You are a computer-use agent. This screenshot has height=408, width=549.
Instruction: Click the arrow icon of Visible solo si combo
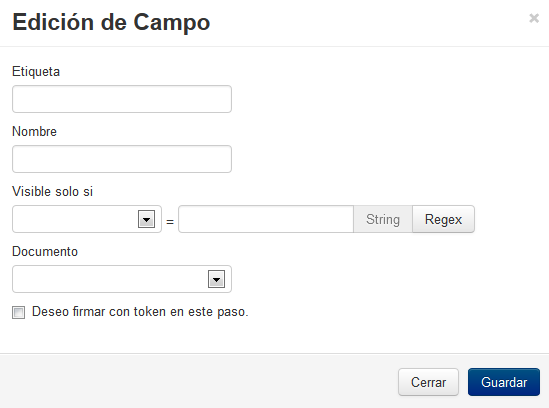coord(146,220)
